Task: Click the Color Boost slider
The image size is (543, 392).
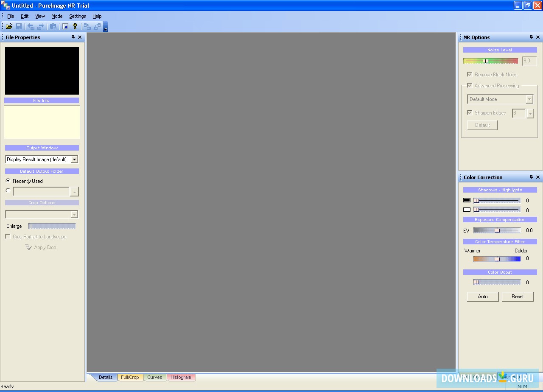Action: tap(497, 282)
